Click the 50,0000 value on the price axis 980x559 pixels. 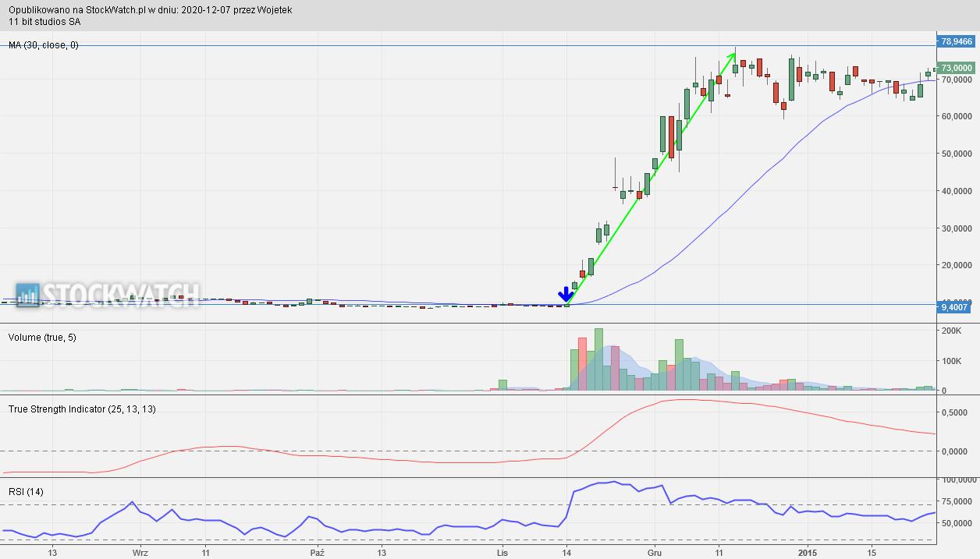pos(957,154)
